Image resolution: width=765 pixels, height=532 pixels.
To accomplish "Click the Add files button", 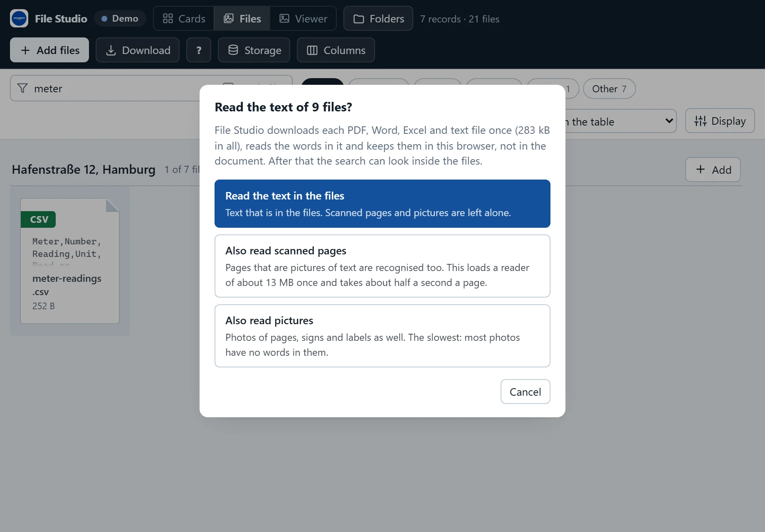I will (49, 50).
